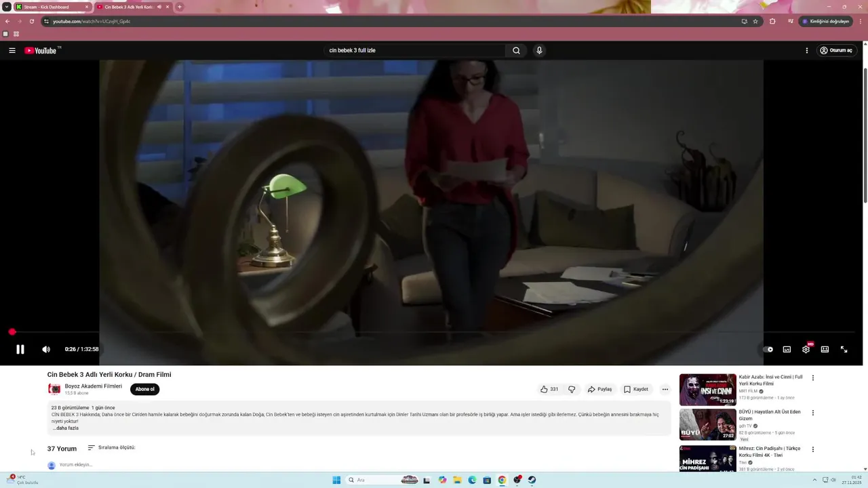Click the address bar URL youtube.com/watch
Screen dimensions: 868x488
(x=92, y=21)
